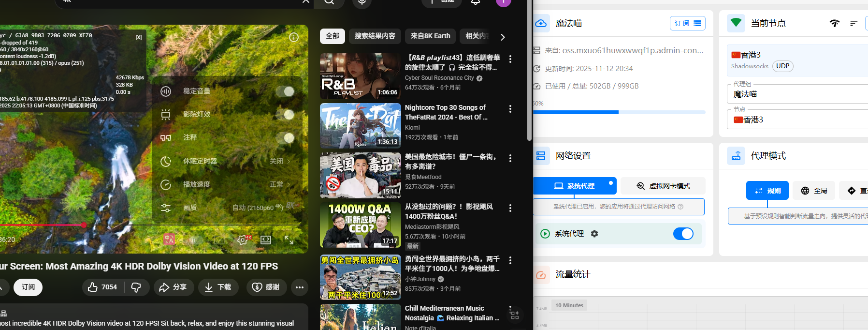Screen dimensions: 868x330
Task: Close the stats-for-nerds overlay with [X]
Action: (139, 37)
